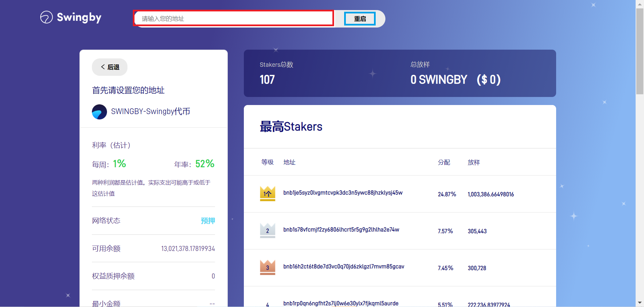644x307 pixels.
Task: Select address bnb1rp0qn6ngfht2s7lj0w6e30ylx7fjkqml5aurde
Action: pos(341,303)
